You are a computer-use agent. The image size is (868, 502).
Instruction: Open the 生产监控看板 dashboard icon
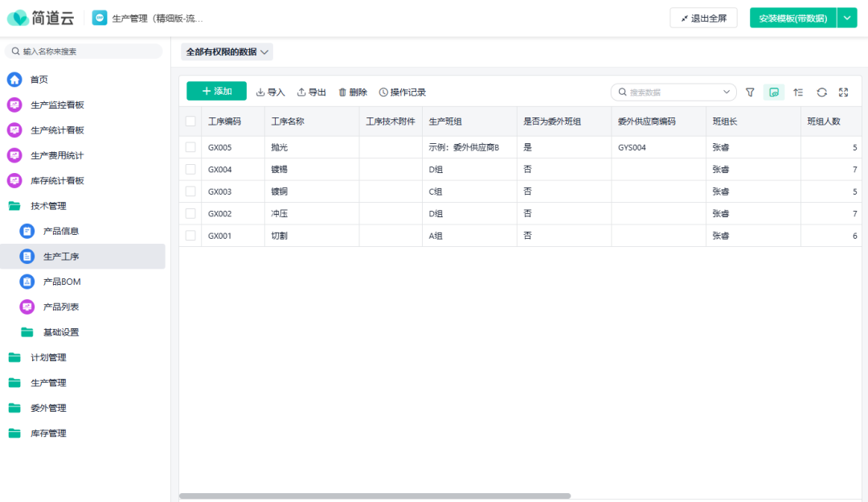click(x=14, y=105)
